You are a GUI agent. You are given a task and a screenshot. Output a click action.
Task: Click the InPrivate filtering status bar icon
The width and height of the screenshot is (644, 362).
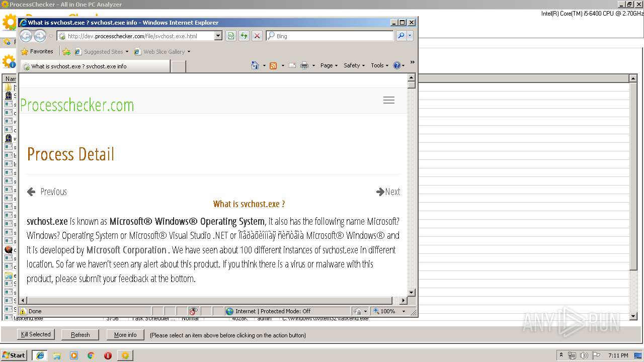194,311
